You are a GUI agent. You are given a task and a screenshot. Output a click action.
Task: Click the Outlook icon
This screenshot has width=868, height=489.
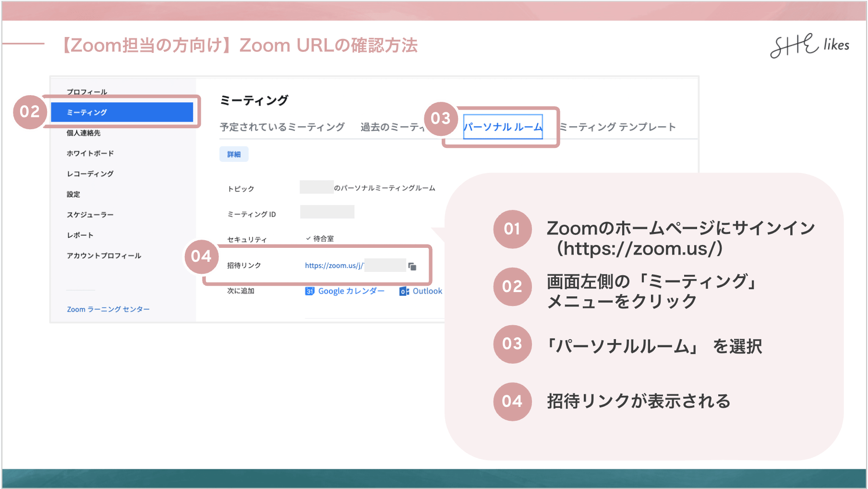404,291
